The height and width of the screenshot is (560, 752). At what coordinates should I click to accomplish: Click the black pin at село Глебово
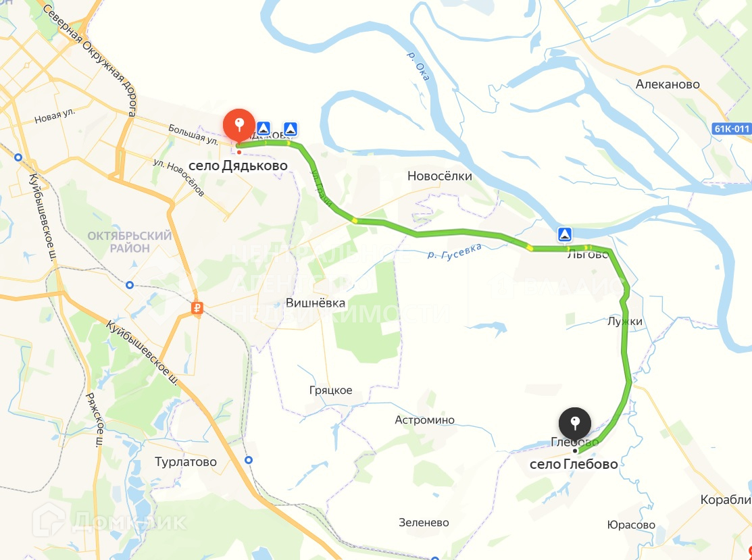coord(575,424)
